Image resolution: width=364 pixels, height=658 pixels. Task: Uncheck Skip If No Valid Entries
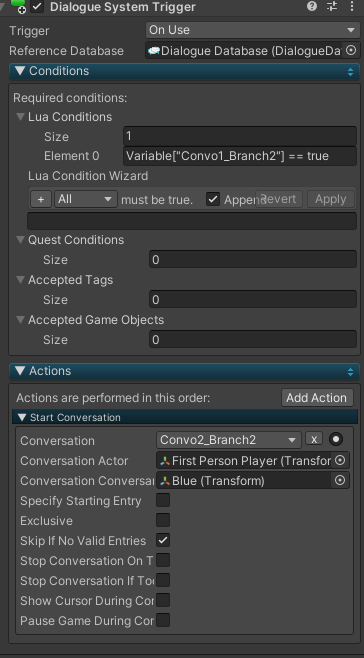tap(163, 540)
